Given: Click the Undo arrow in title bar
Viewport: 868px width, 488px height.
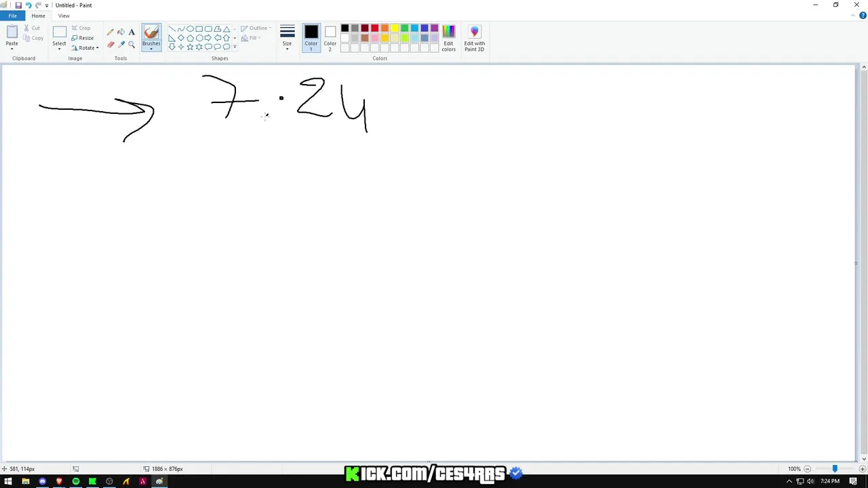Looking at the screenshot, I should pos(28,5).
